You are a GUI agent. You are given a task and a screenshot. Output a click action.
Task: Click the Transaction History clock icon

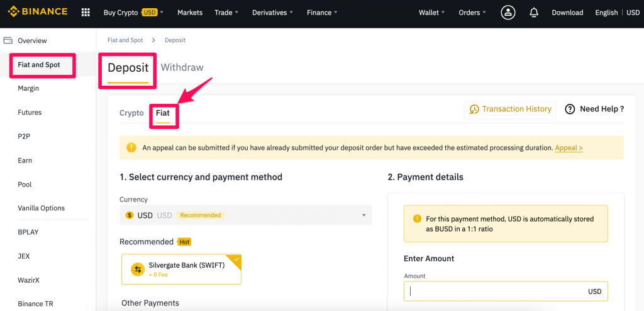474,110
